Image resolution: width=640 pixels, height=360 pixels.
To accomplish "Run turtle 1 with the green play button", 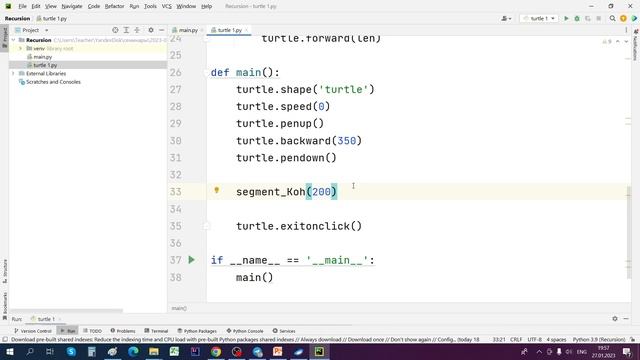I will click(566, 18).
